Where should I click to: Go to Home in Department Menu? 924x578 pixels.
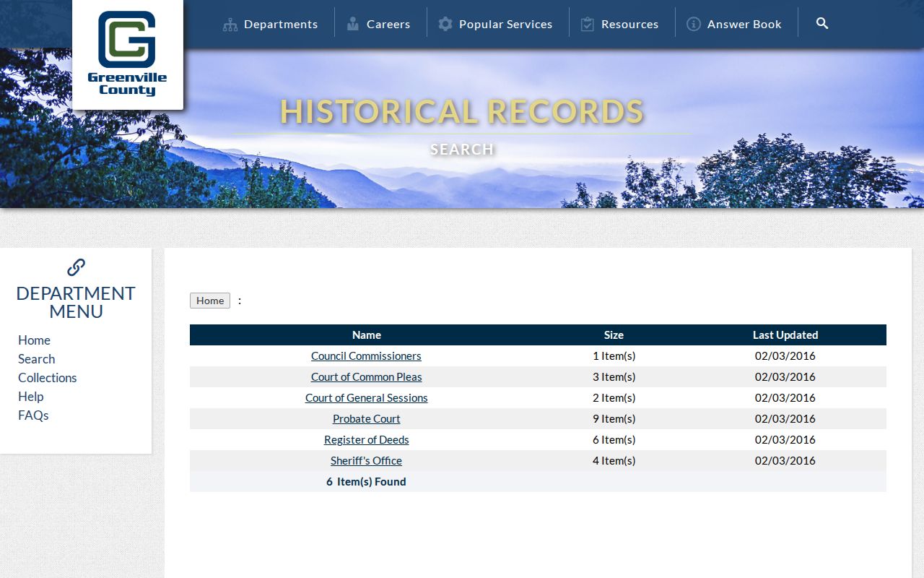tap(34, 340)
